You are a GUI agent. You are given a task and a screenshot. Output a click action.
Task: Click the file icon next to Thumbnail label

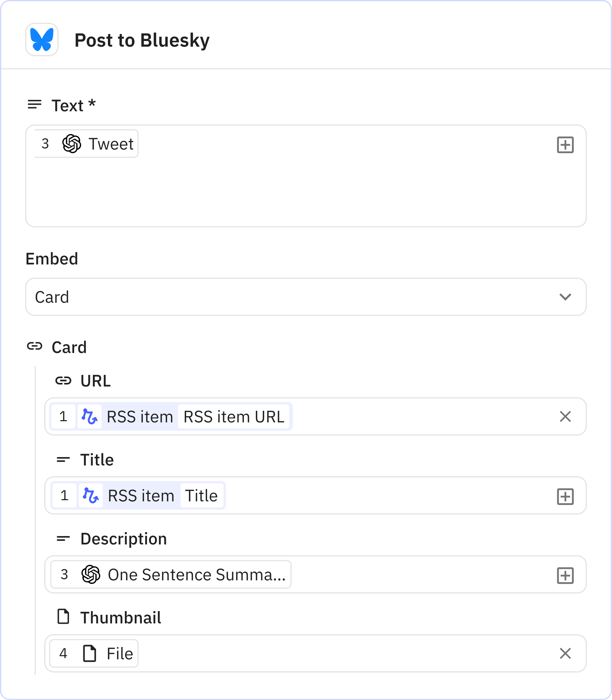point(63,617)
